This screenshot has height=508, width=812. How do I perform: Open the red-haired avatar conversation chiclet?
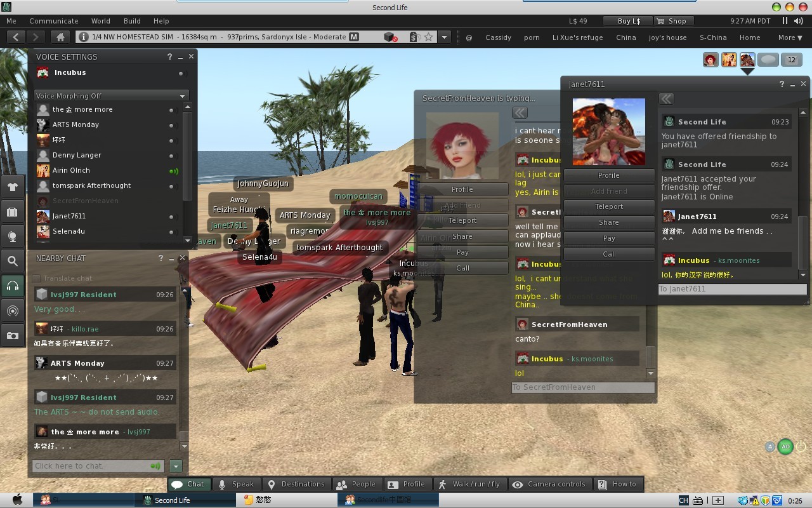click(710, 60)
